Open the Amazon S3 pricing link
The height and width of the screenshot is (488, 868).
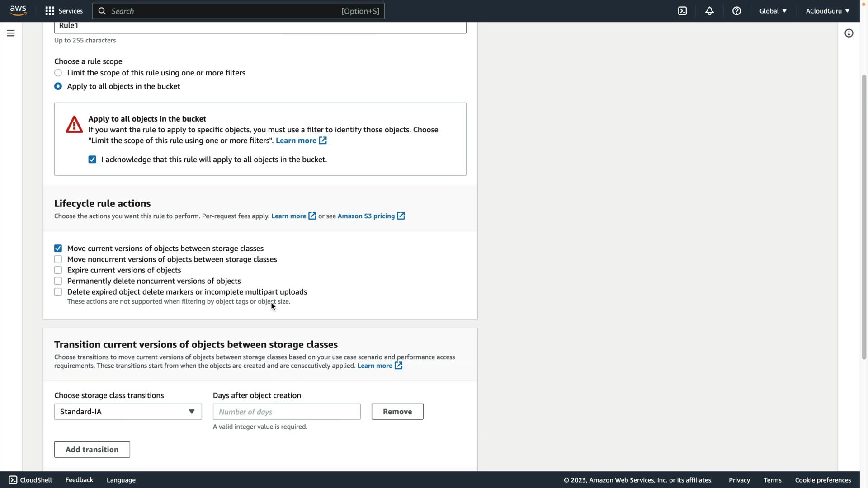[x=366, y=216]
